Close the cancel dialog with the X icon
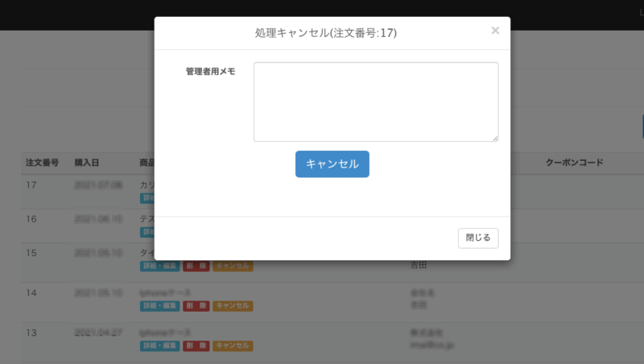This screenshot has height=364, width=644. pyautogui.click(x=495, y=31)
